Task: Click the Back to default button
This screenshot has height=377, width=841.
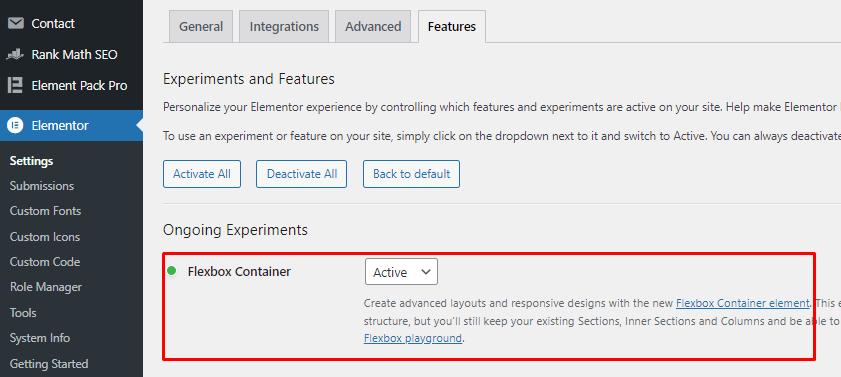Action: [x=411, y=174]
